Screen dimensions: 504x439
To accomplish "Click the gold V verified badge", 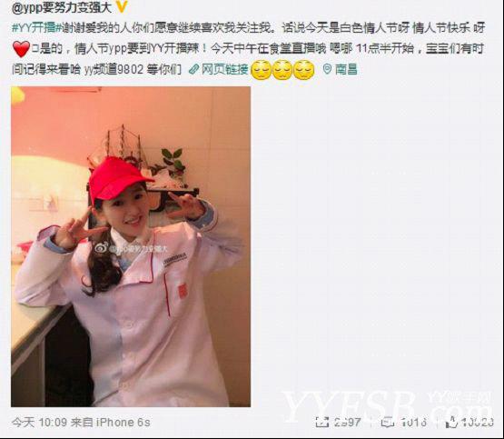I will 122,6.
